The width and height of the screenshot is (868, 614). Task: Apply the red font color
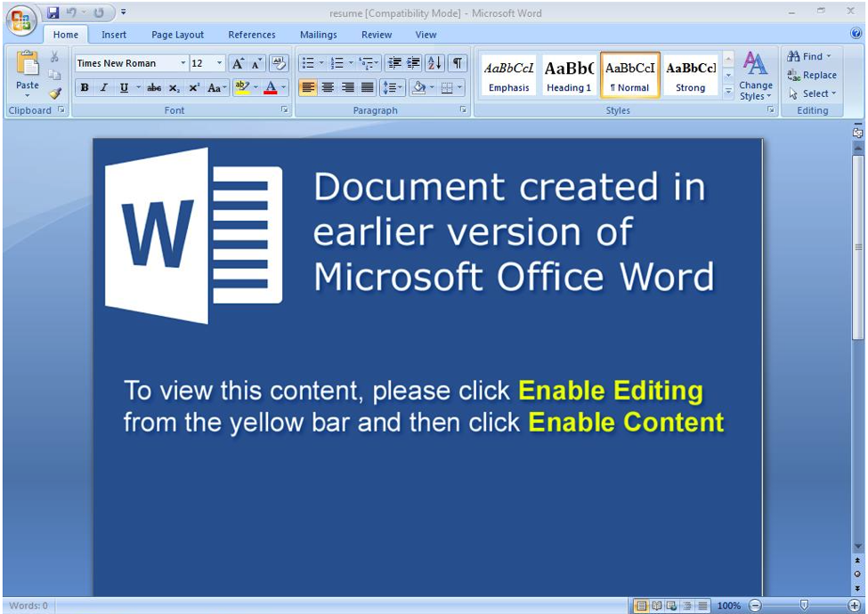pos(271,87)
